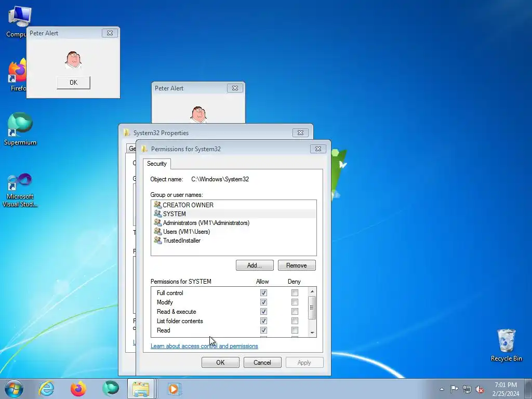
Task: Click the Add... button
Action: tap(255, 265)
